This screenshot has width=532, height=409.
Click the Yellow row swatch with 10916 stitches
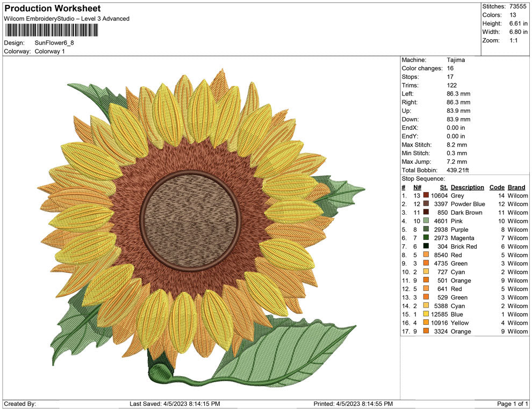coord(426,323)
